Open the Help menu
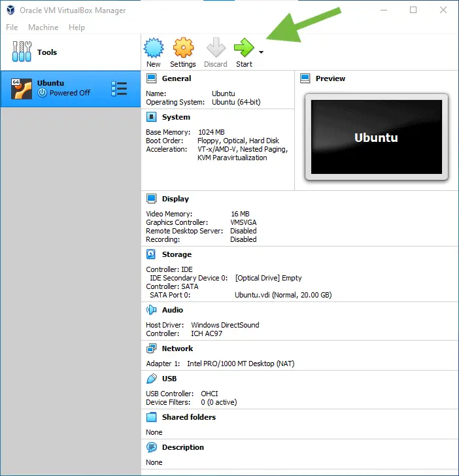Screen dimensions: 459x476 coord(76,27)
